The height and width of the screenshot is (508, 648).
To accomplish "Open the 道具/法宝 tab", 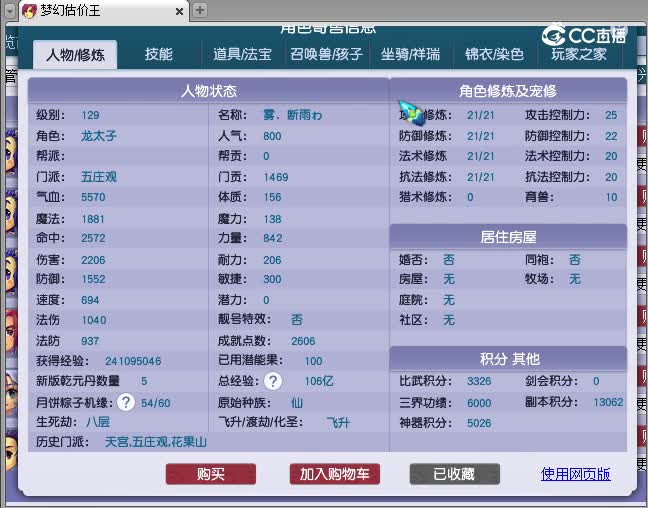I will (243, 54).
